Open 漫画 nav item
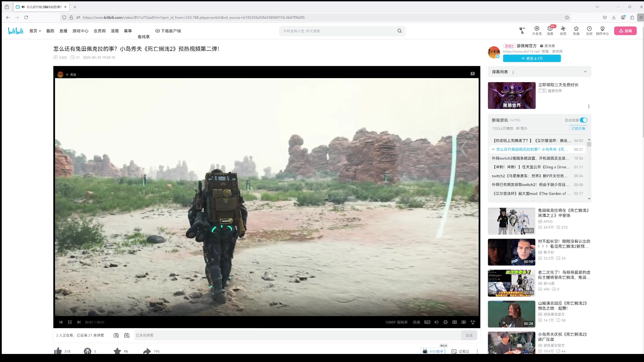The height and width of the screenshot is (362, 644). [x=115, y=31]
